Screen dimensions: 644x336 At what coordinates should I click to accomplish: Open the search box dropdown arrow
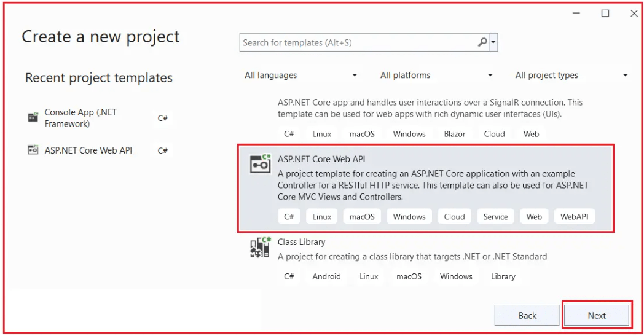pyautogui.click(x=493, y=43)
